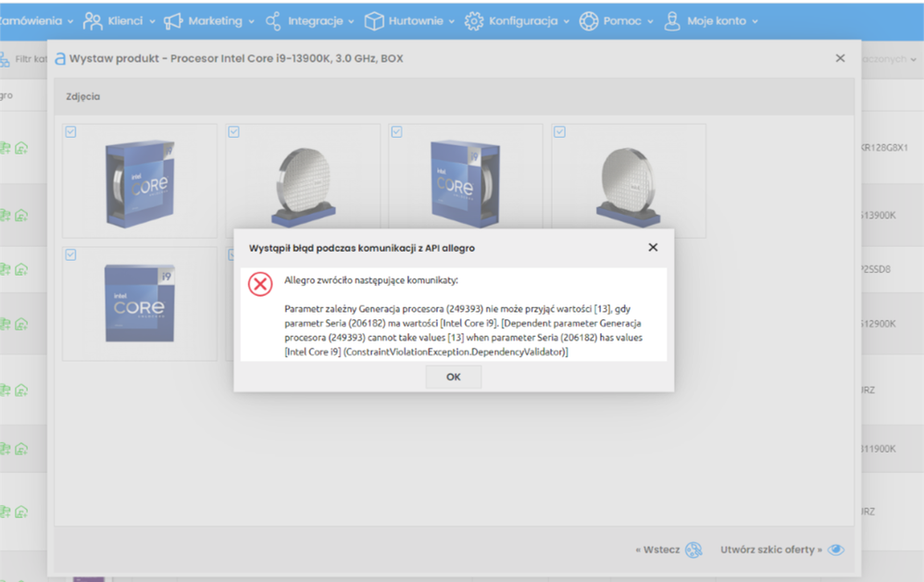Uncheck the third photo's checkbox in Zdjęcia
The image size is (924, 582).
point(396,132)
